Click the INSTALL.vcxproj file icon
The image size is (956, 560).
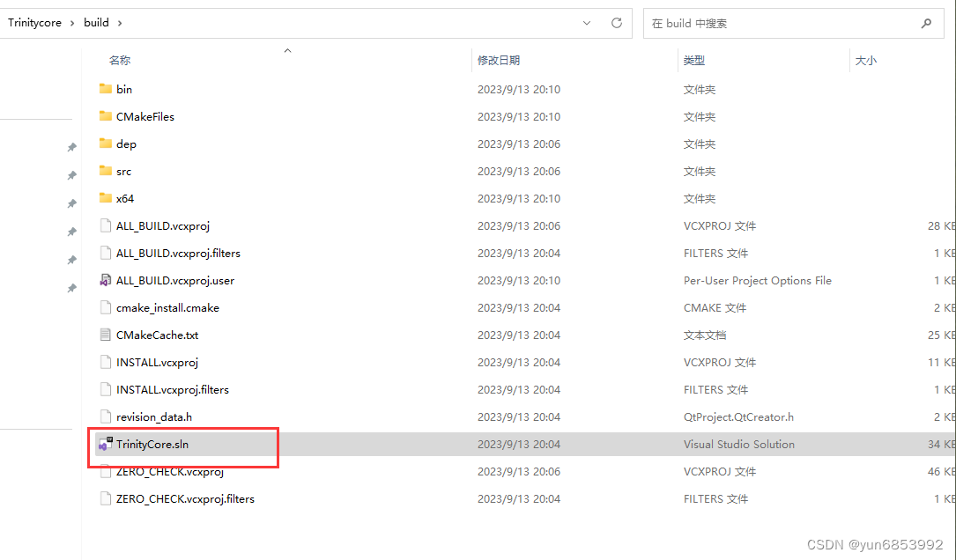[x=106, y=362]
